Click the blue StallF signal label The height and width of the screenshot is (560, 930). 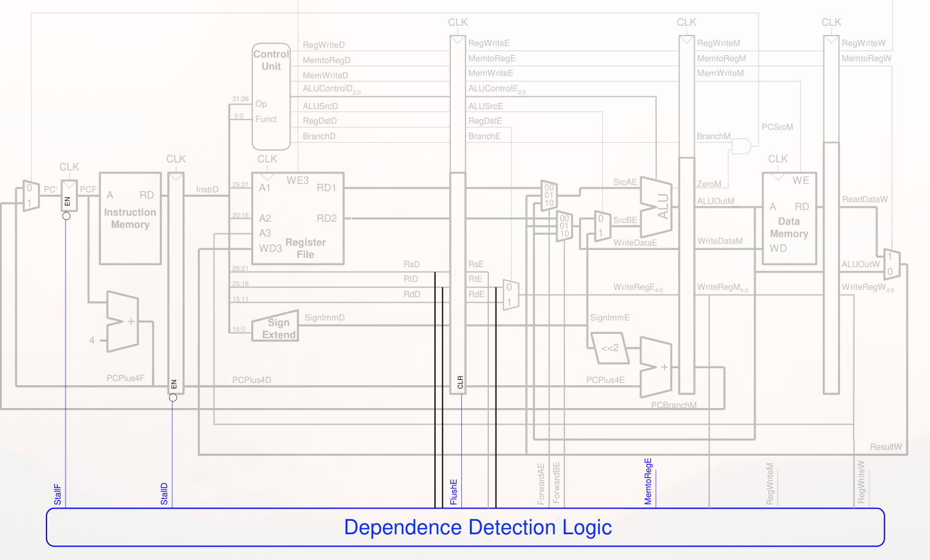point(58,494)
